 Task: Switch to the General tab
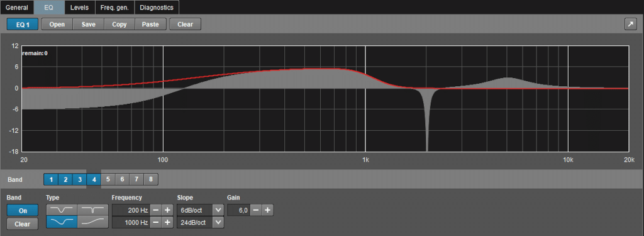(17, 8)
